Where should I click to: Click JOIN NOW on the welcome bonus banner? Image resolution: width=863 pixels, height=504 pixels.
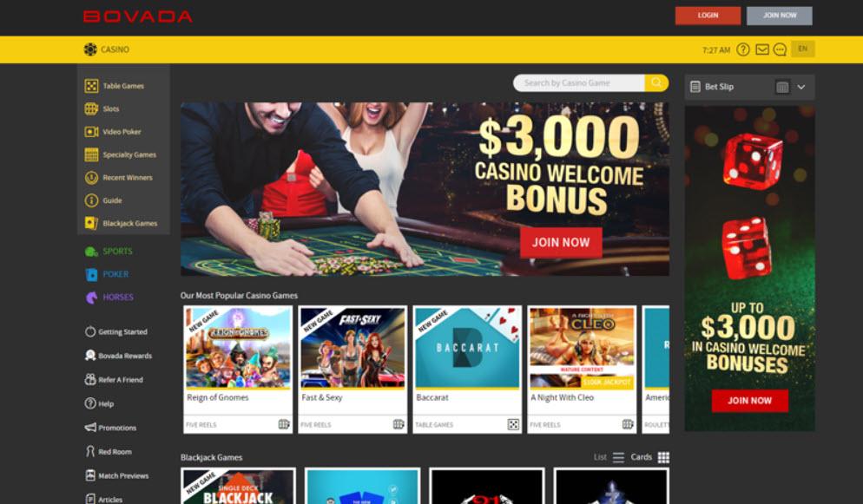pos(561,242)
